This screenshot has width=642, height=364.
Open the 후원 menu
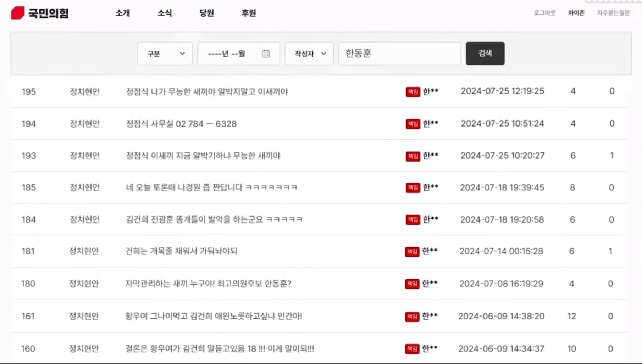click(248, 13)
